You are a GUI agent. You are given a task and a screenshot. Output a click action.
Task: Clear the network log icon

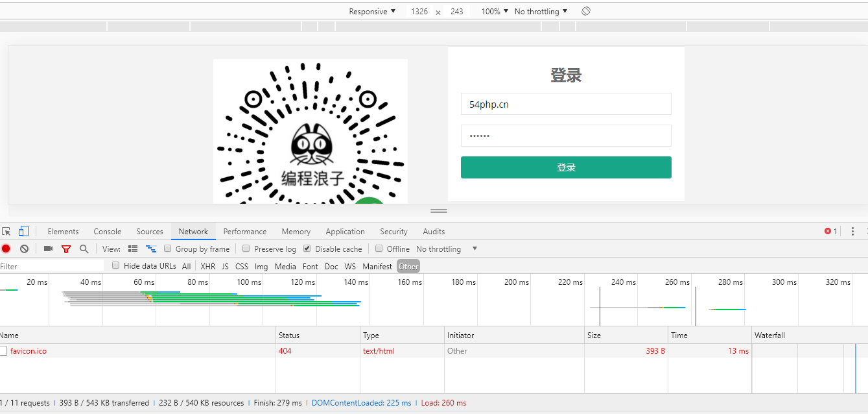click(x=24, y=249)
